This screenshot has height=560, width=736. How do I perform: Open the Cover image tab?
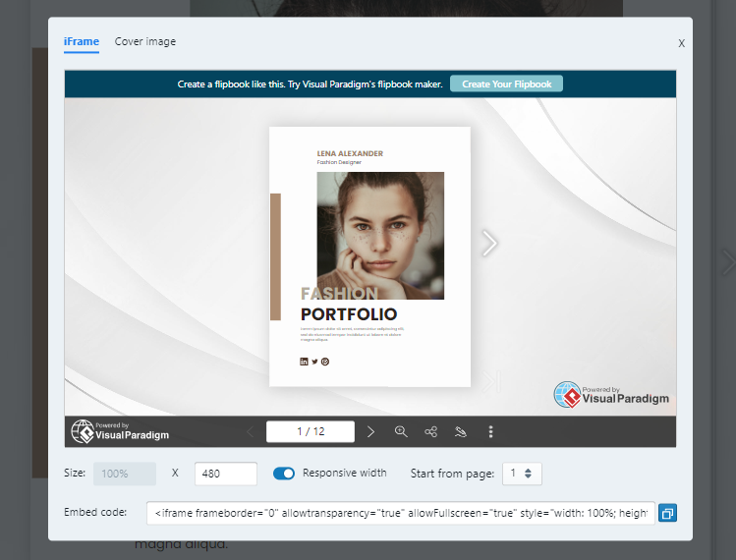(x=145, y=42)
